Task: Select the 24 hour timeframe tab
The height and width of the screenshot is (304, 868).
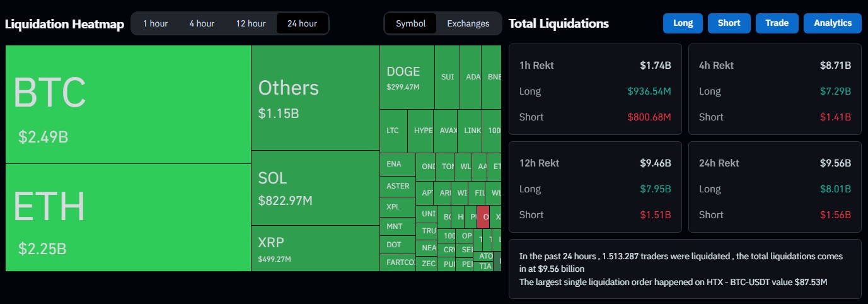Action: tap(302, 24)
